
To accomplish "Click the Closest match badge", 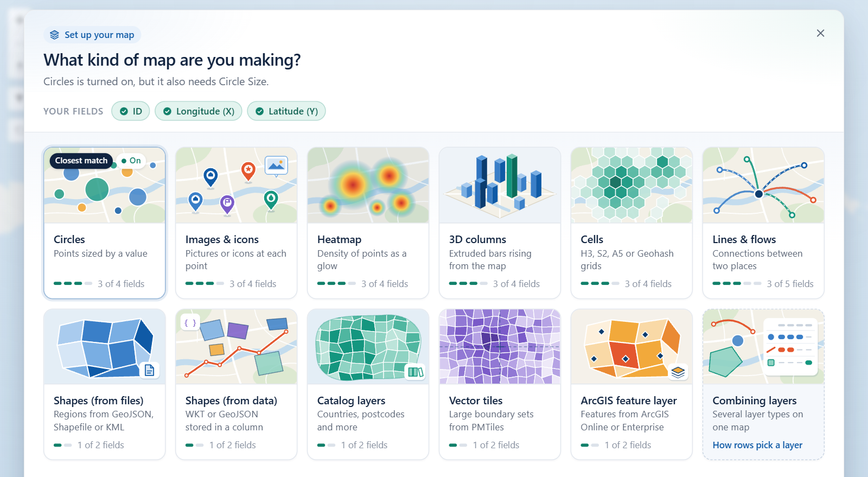I will pos(81,161).
